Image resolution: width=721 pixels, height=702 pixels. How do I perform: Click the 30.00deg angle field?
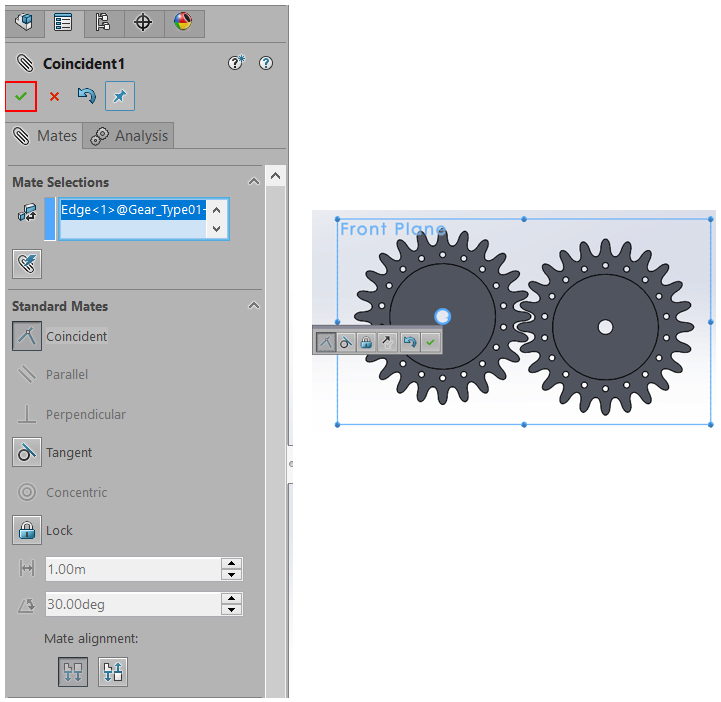(133, 604)
